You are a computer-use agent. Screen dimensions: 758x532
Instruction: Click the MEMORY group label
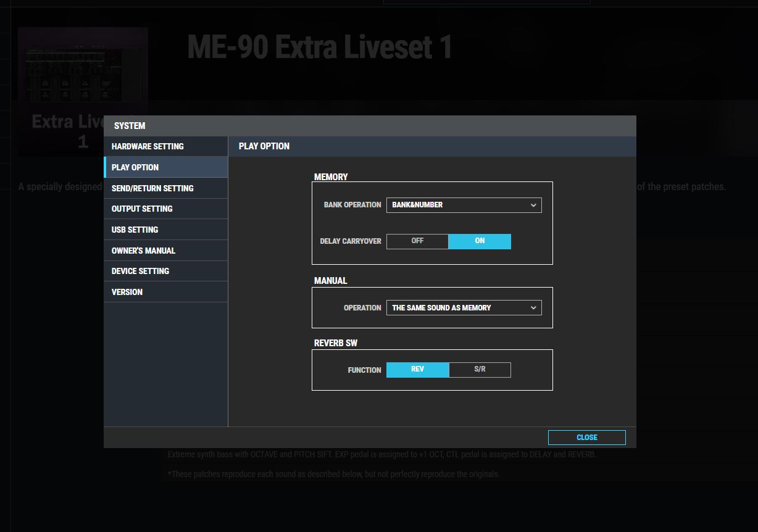coord(331,177)
